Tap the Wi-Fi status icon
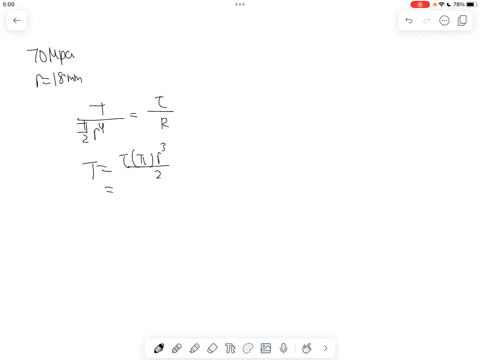The height and width of the screenshot is (360, 480). 442,4
